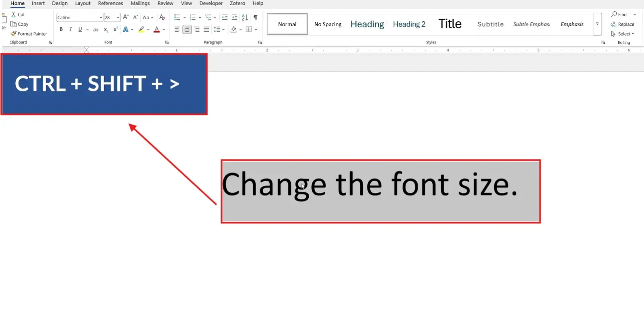Open the font color dropdown arrow
The image size is (644, 336).
pyautogui.click(x=164, y=29)
